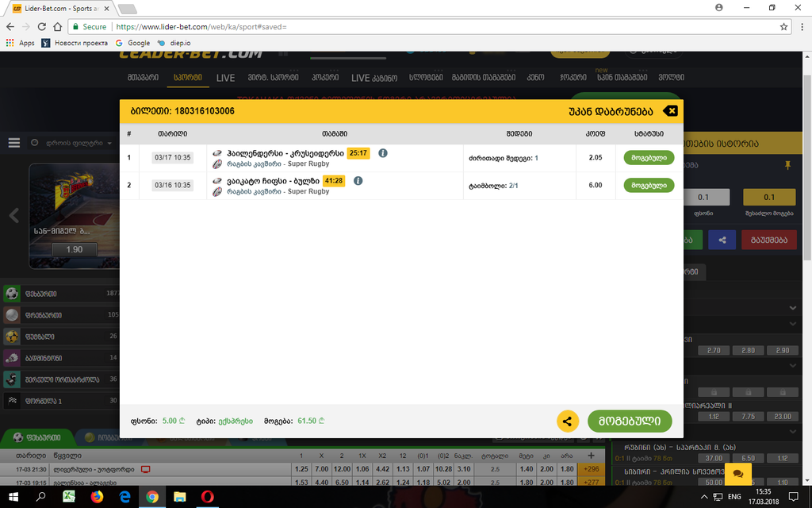Image resolution: width=812 pixels, height=508 pixels.
Task: Open Windows notification center icon
Action: click(793, 497)
